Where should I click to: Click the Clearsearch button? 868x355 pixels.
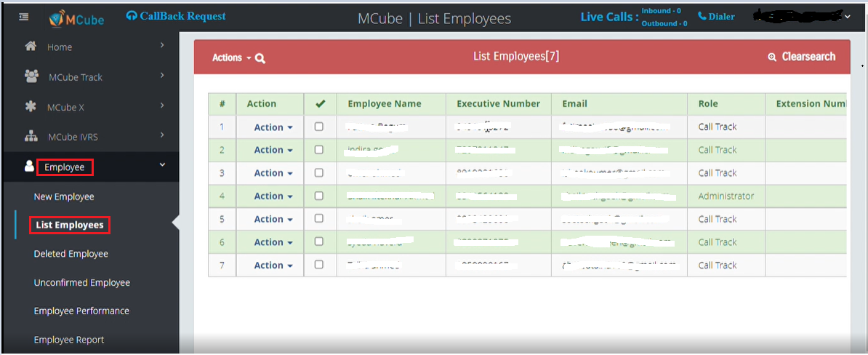[802, 57]
